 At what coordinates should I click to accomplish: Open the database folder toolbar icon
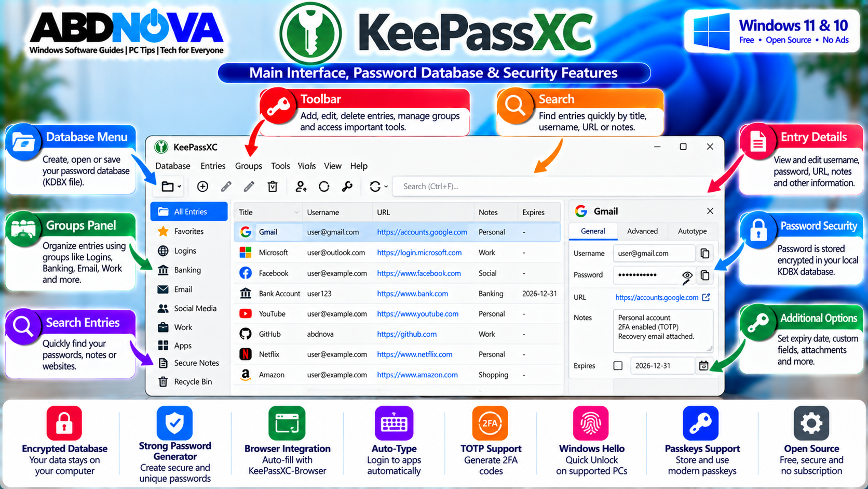tap(167, 187)
